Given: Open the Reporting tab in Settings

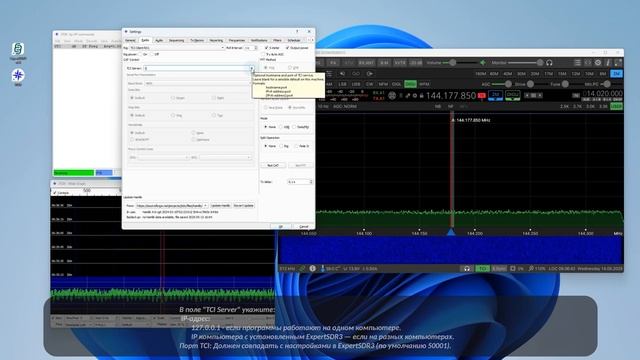Looking at the screenshot, I should pyautogui.click(x=216, y=40).
